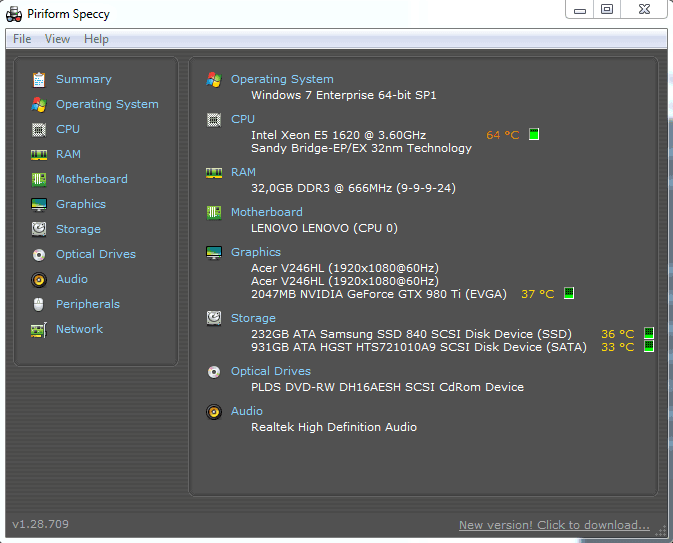Open the Operating System heading in main panel

[282, 79]
